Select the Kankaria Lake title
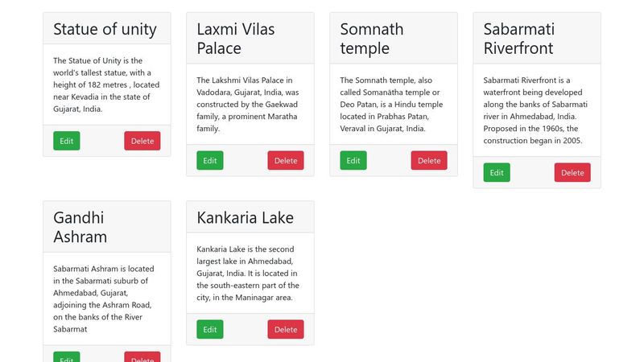Screen dimensions: 644x362 245,217
